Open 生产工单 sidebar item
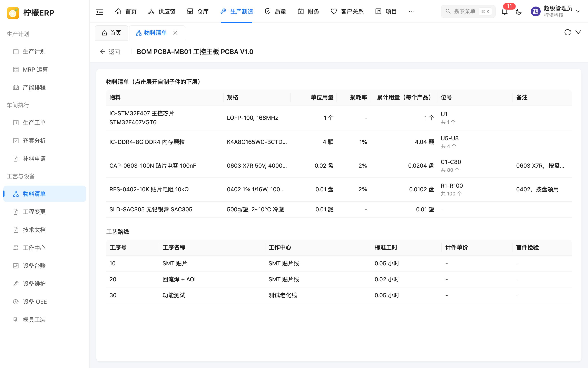 click(45, 123)
